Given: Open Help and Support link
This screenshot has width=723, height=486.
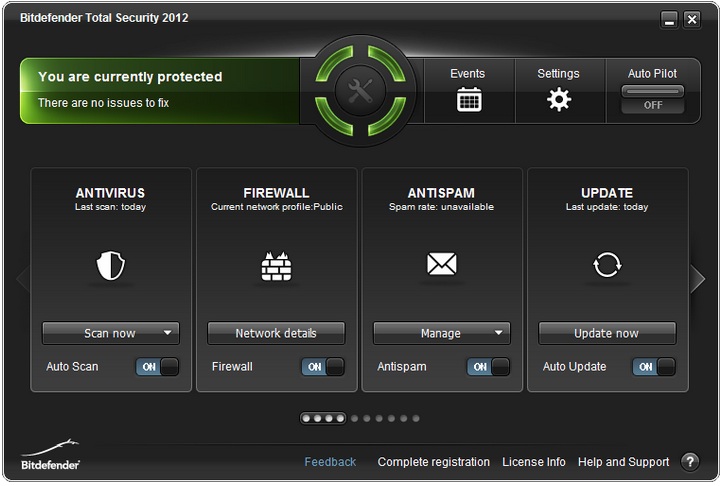Looking at the screenshot, I should tap(623, 462).
